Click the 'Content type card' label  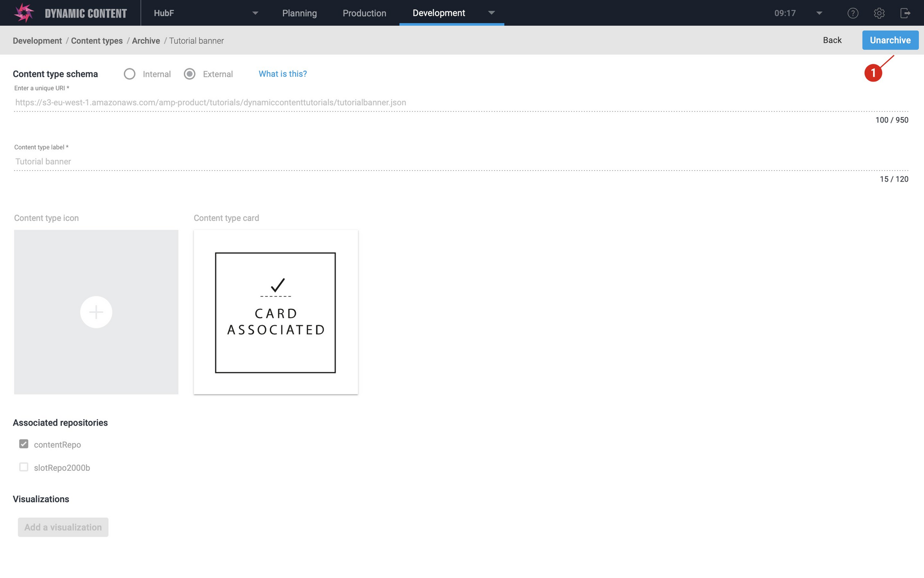(226, 218)
